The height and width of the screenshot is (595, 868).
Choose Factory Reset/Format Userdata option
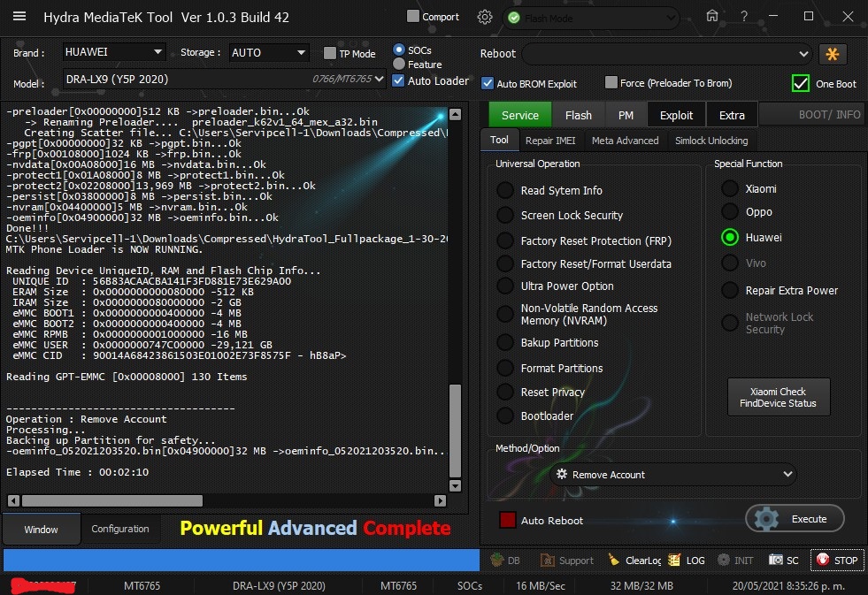(505, 263)
